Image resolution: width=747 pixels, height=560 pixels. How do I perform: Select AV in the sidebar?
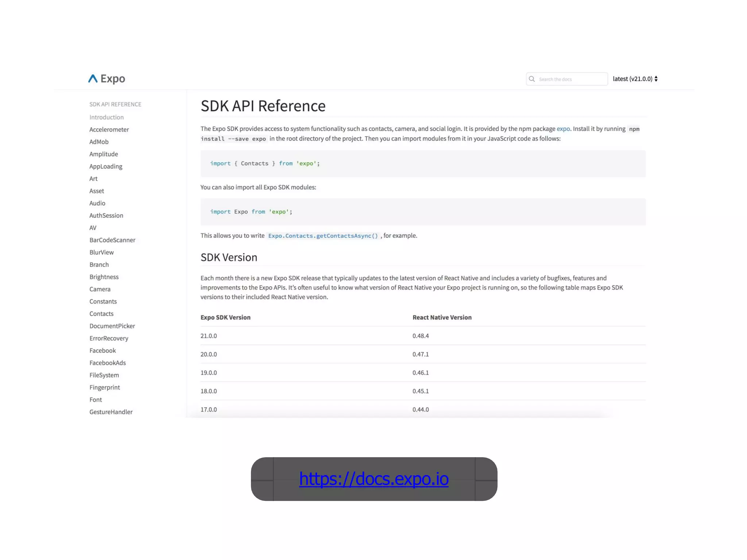click(93, 228)
